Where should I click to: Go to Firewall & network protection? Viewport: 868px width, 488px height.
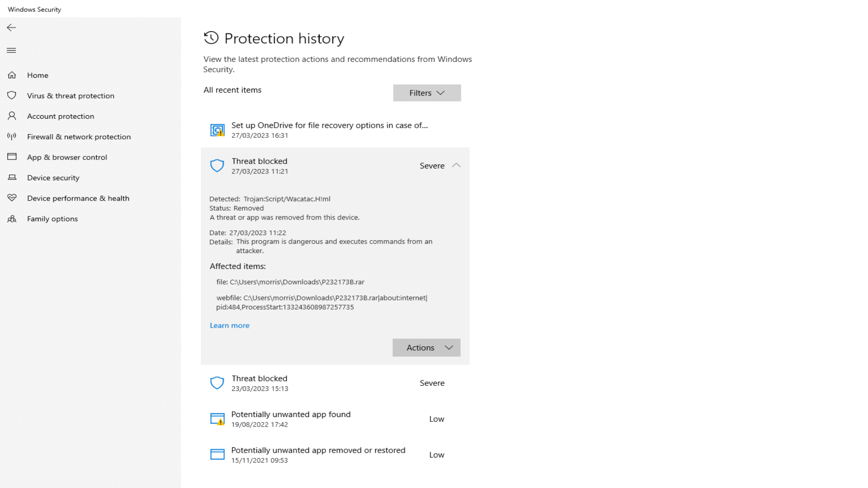(x=79, y=137)
